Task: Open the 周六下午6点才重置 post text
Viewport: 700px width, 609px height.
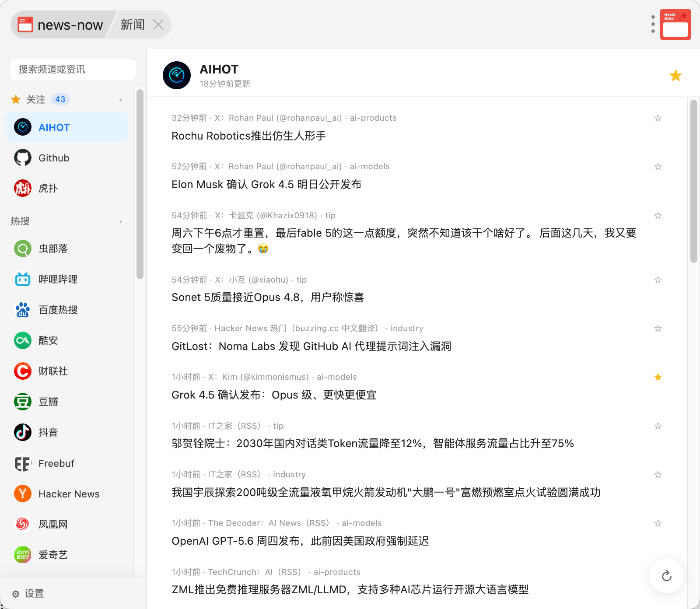Action: pyautogui.click(x=404, y=241)
